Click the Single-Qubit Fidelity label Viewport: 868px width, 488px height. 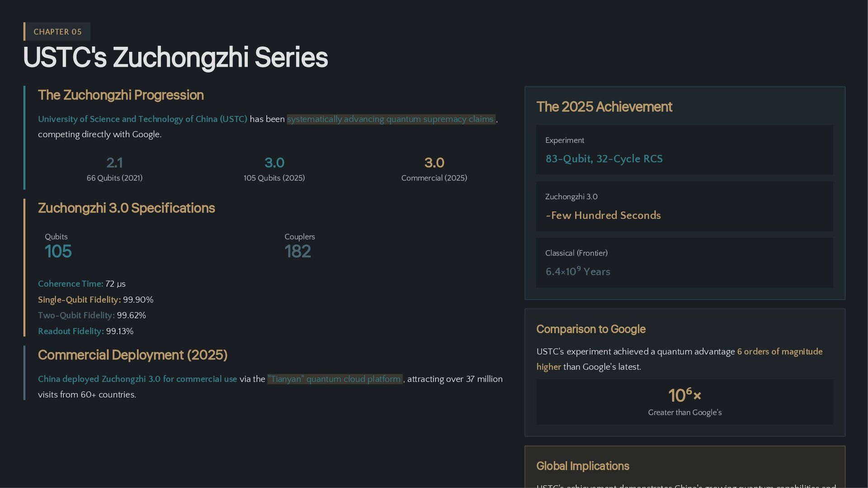[x=79, y=300]
